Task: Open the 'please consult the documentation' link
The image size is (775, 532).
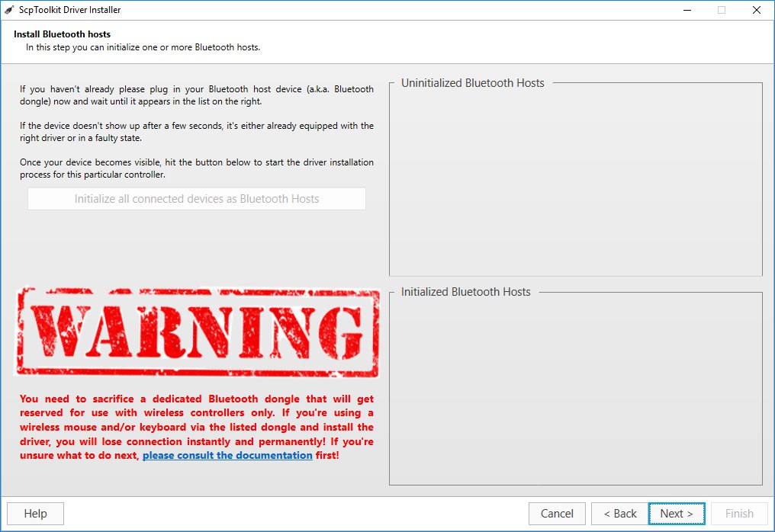Action: [x=227, y=455]
